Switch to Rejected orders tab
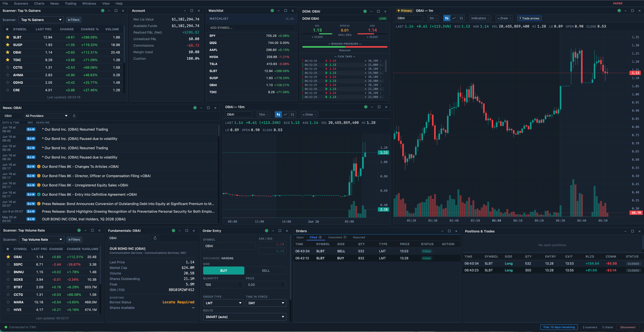This screenshot has width=644, height=332. [x=359, y=237]
